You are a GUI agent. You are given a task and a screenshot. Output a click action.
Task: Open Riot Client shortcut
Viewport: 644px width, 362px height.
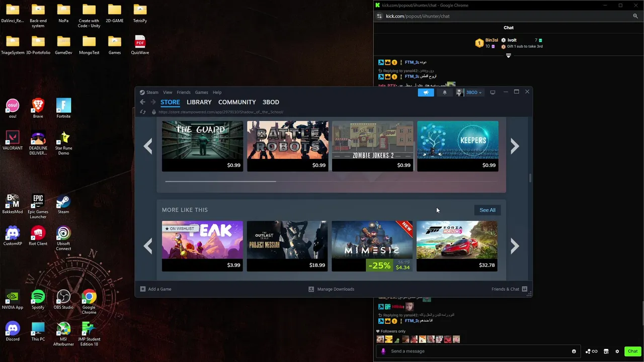(38, 236)
